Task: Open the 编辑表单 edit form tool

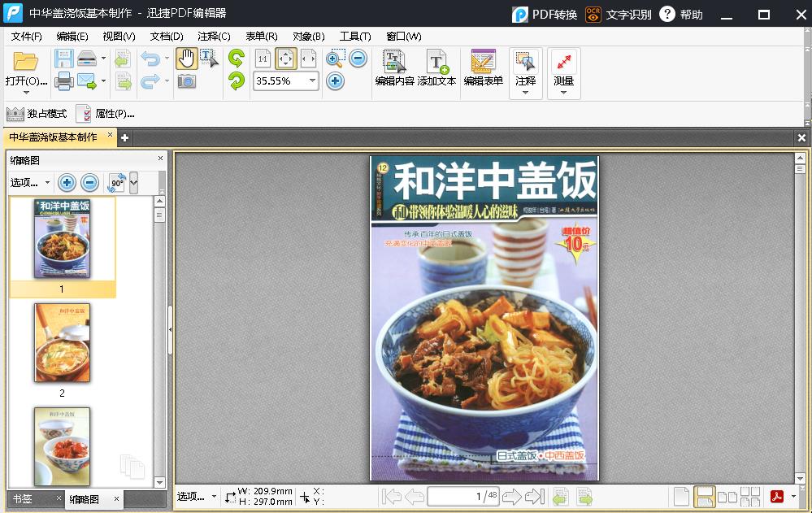Action: [483, 67]
